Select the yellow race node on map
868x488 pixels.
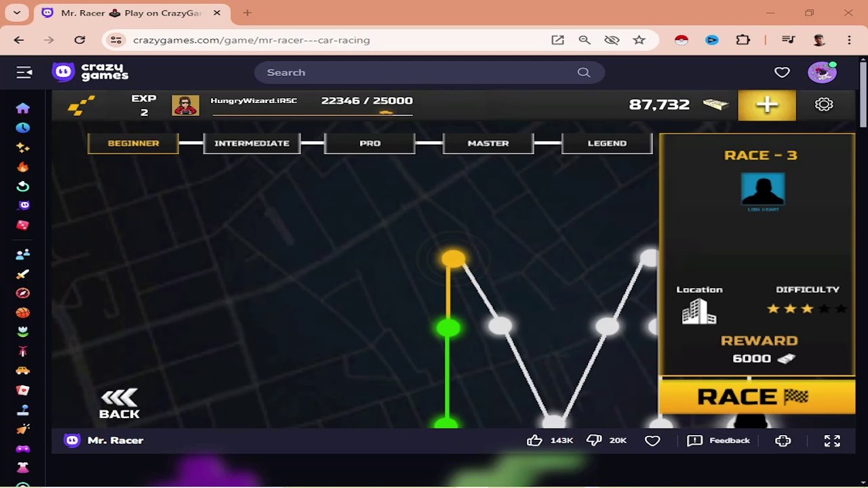coord(453,259)
